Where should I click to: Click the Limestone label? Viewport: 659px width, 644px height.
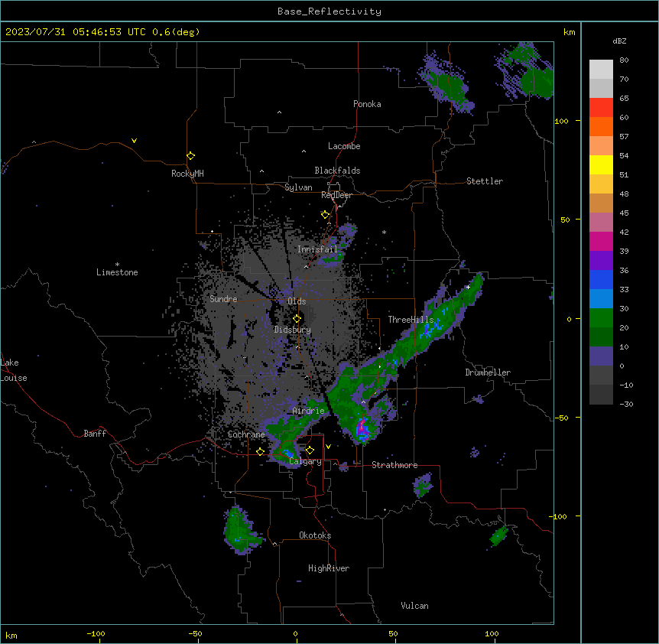tap(117, 272)
